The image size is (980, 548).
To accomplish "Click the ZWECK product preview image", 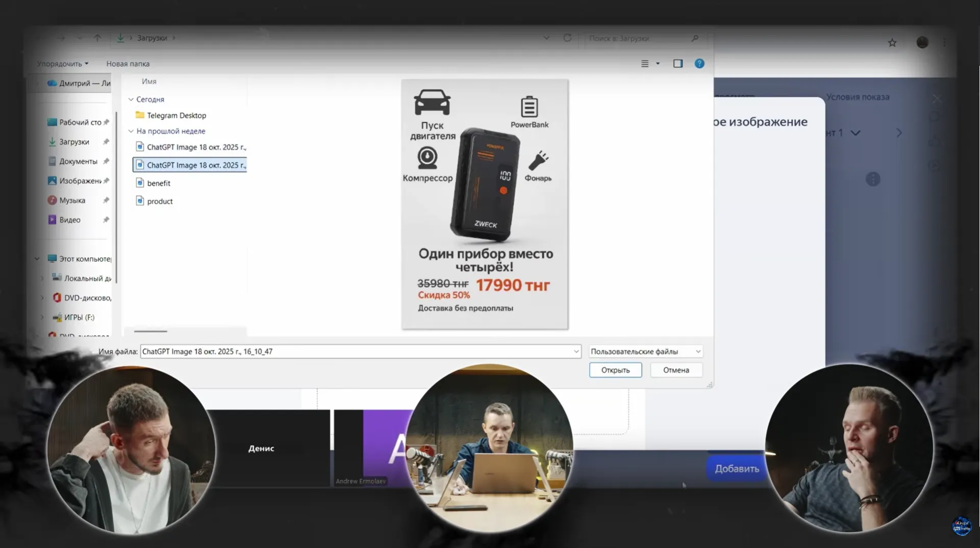I will (485, 204).
